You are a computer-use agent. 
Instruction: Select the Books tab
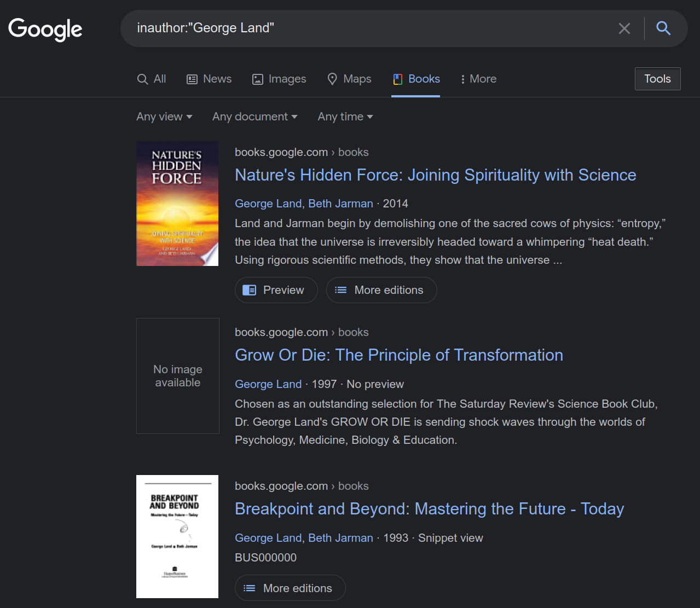click(416, 79)
